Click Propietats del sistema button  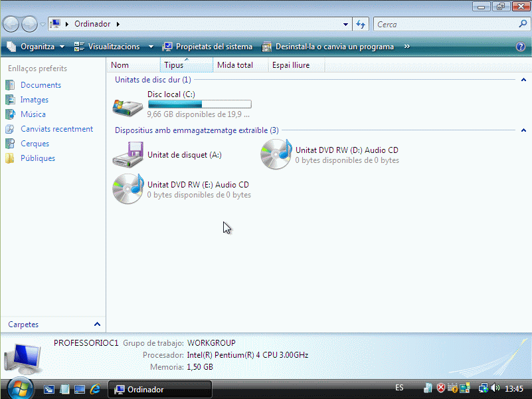[207, 47]
